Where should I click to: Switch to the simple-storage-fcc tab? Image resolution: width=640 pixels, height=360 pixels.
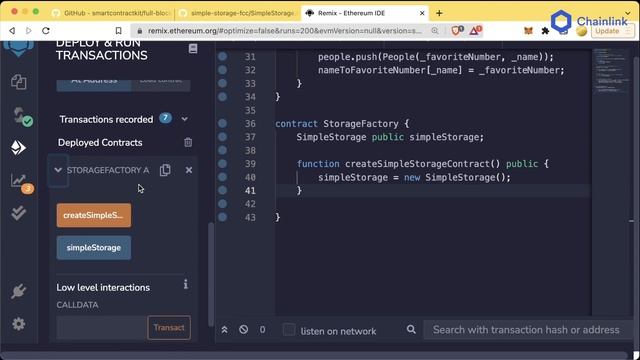pyautogui.click(x=238, y=13)
